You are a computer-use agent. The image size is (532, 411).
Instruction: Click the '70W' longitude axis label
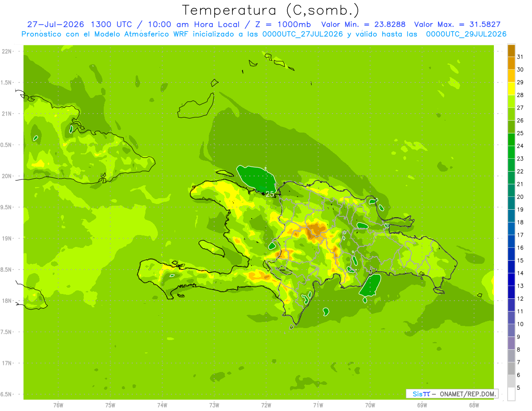(370, 405)
